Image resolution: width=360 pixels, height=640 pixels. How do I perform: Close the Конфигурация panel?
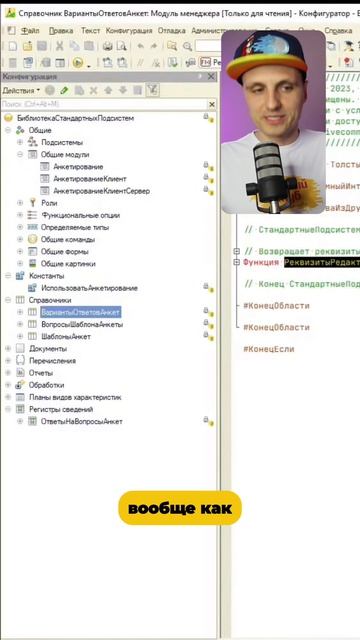(211, 77)
